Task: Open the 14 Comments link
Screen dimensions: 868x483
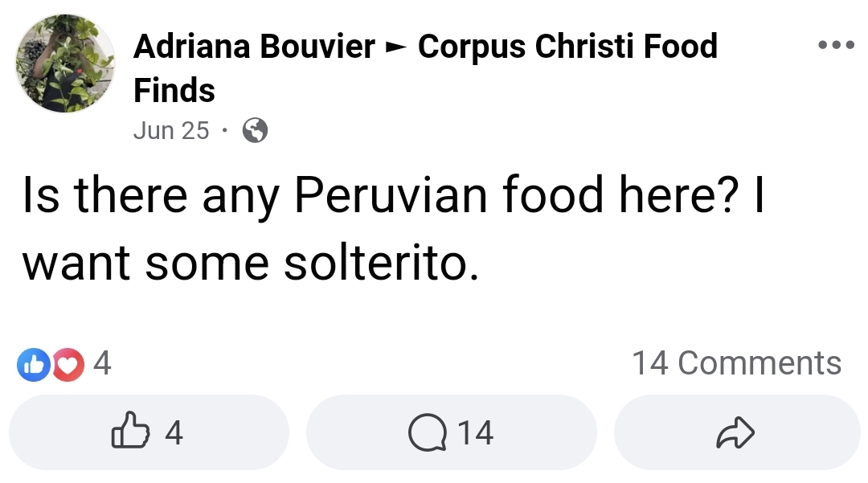Action: pyautogui.click(x=736, y=363)
